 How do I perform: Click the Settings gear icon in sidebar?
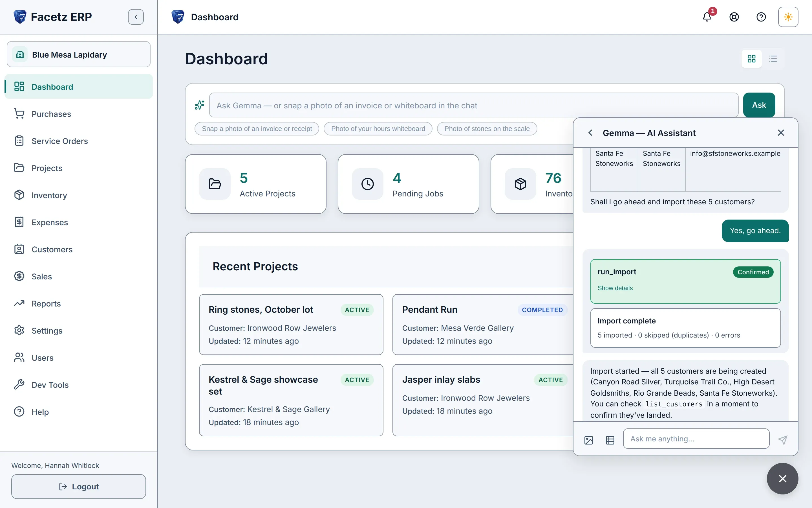19,330
